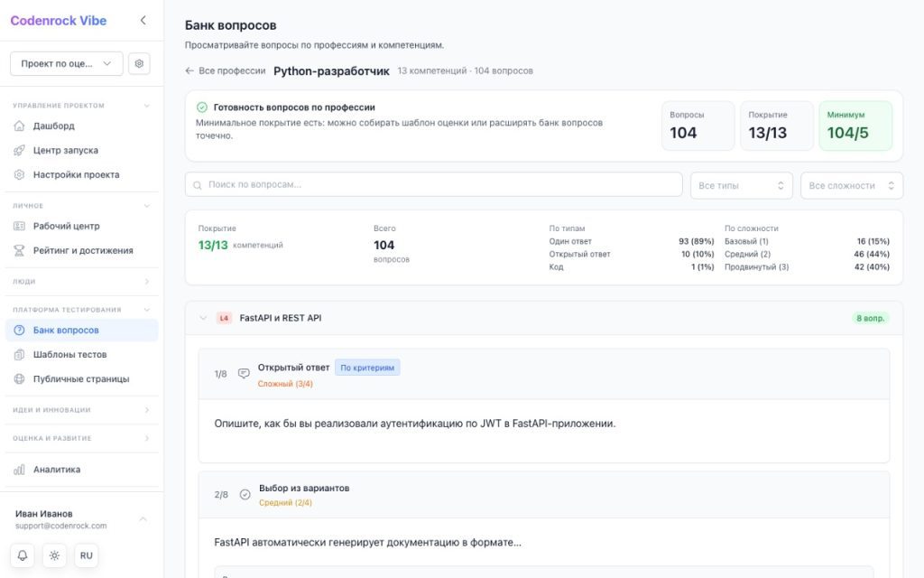Go to Рабочий центр

pos(82,226)
